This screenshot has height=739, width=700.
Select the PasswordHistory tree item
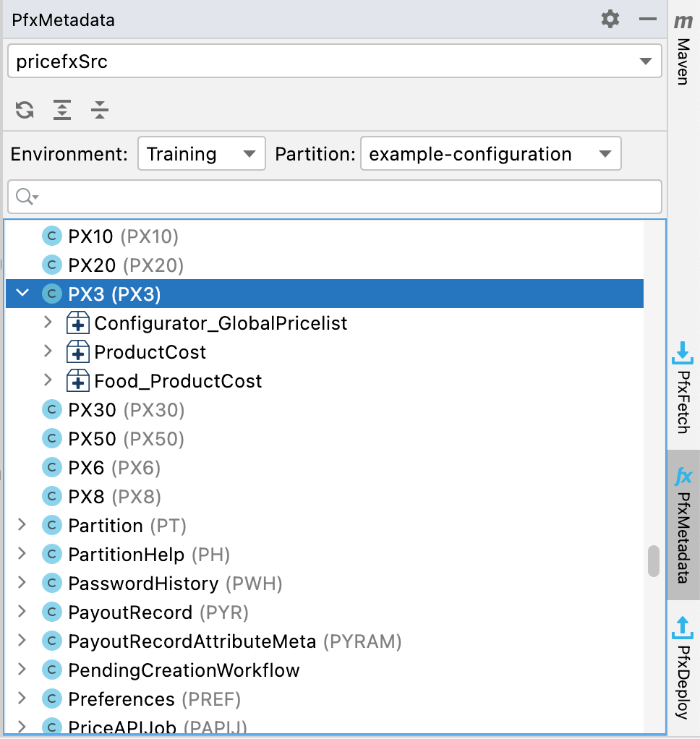click(x=142, y=584)
